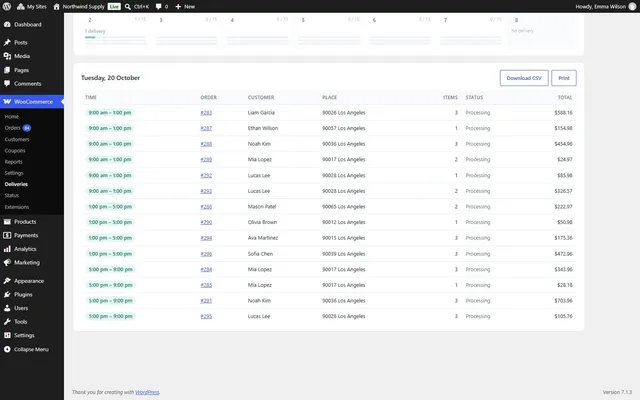Open the Products menu
This screenshot has height=400, width=640.
(x=32, y=222)
